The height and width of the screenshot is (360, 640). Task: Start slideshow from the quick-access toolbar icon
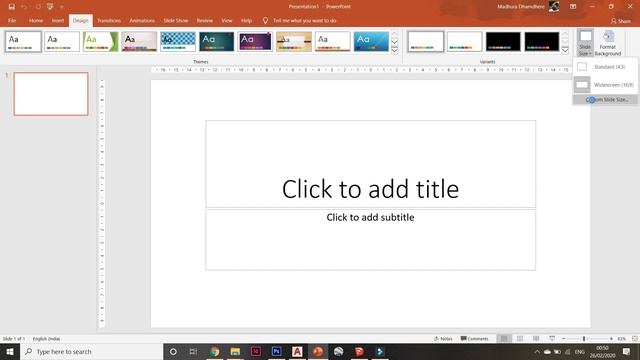tap(50, 7)
